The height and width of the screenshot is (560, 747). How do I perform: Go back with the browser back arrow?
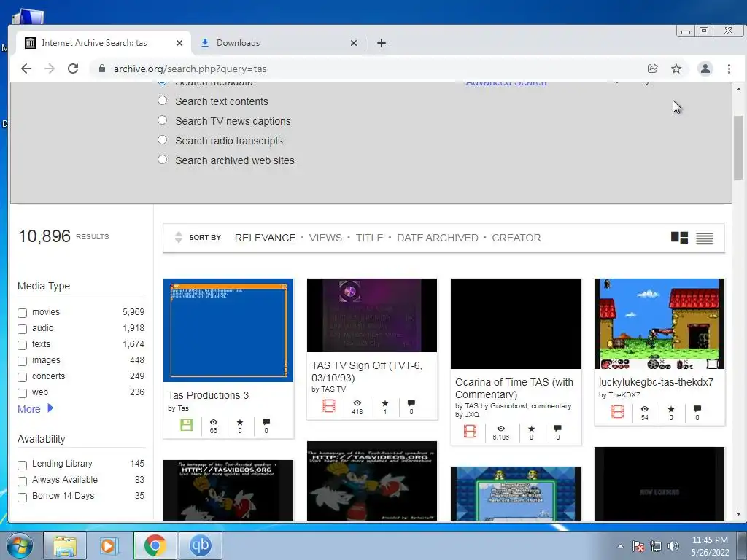pos(26,69)
